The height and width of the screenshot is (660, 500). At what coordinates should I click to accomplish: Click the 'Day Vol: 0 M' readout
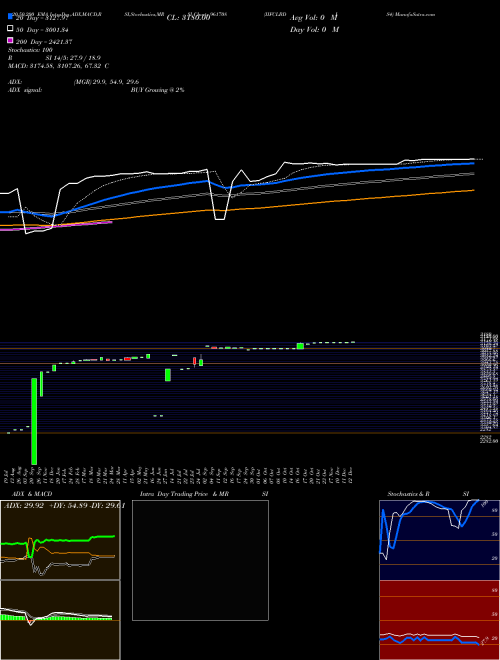pyautogui.click(x=314, y=29)
